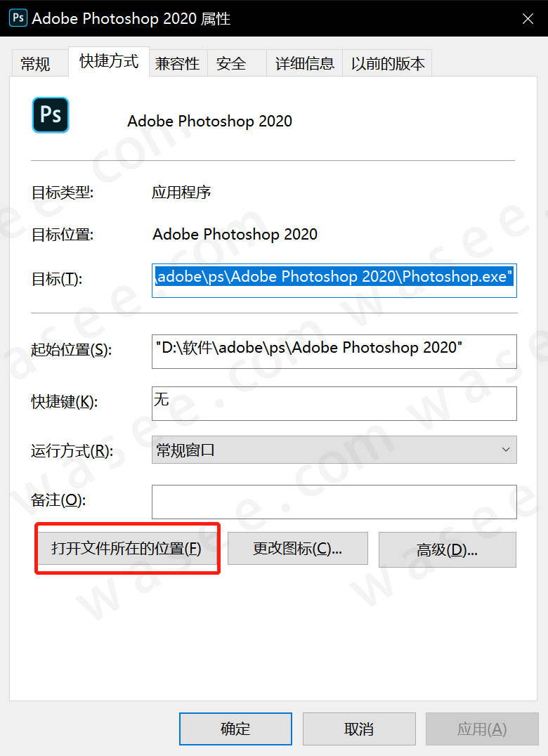Go to the 以前的版本 tab
The image size is (548, 756).
388,63
